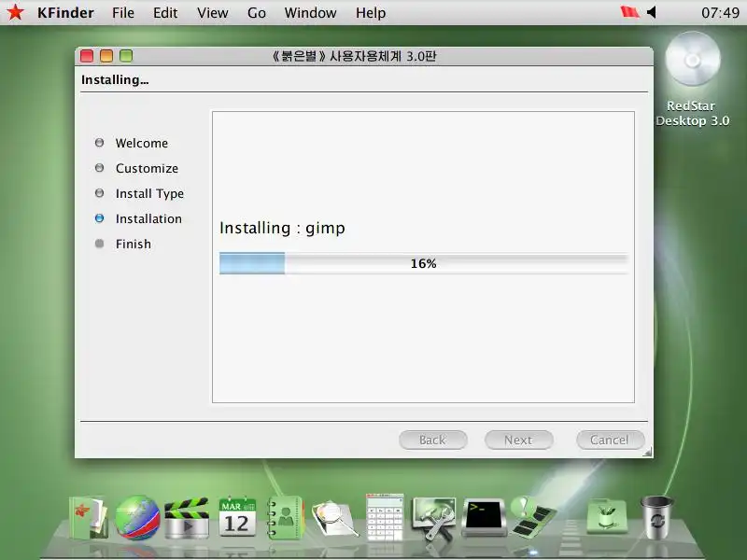Click the Finish step label
The width and height of the screenshot is (747, 560).
coord(134,244)
